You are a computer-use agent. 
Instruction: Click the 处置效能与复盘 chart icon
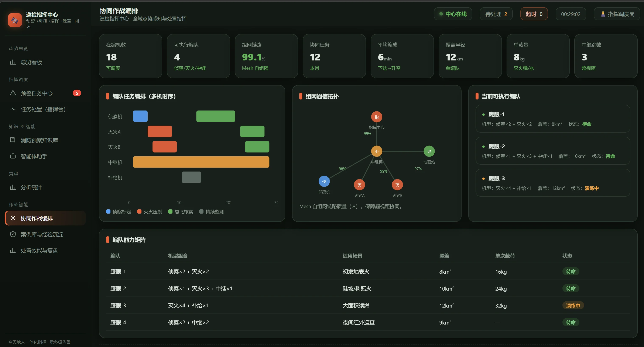pos(13,250)
